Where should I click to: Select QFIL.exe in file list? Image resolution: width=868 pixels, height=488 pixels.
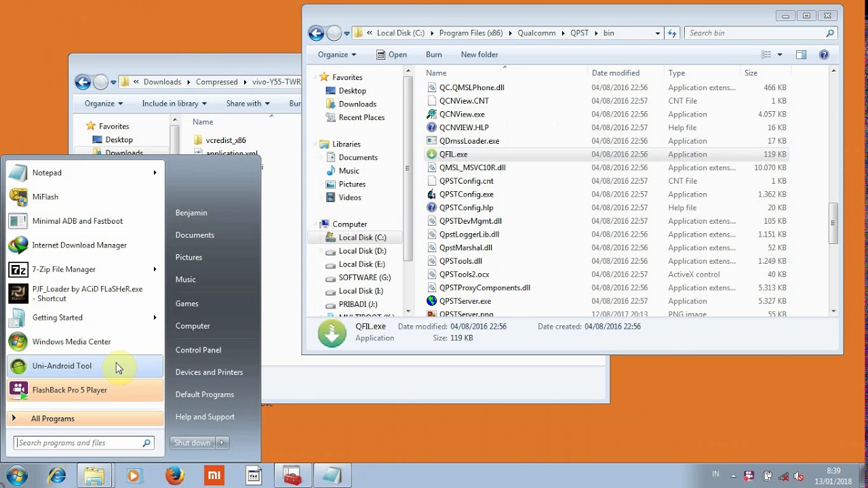[x=453, y=155]
